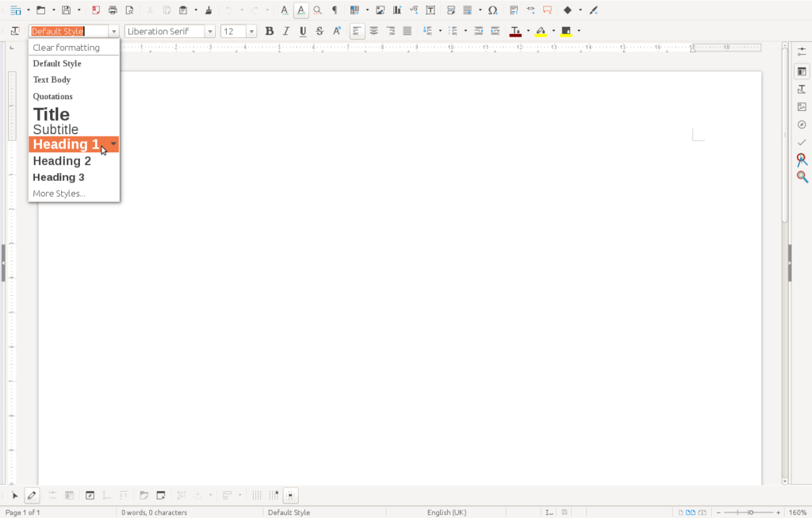
Task: Toggle Bold formatting
Action: click(x=269, y=31)
